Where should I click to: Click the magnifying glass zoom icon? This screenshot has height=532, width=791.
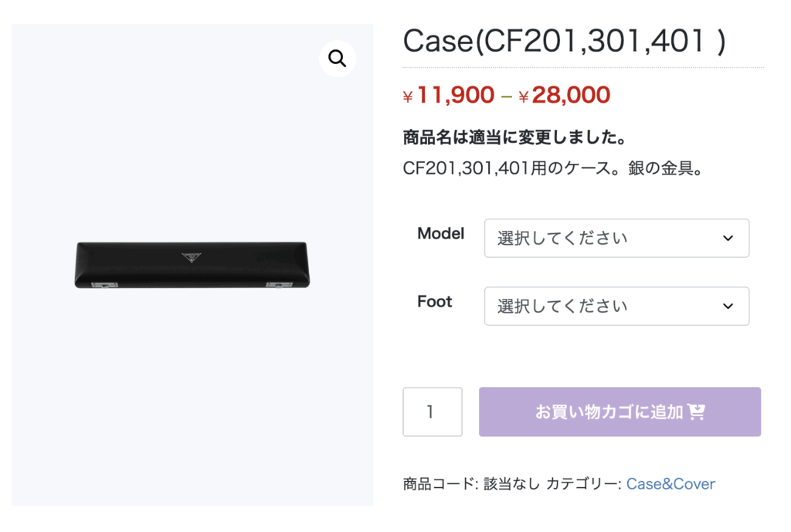[338, 59]
